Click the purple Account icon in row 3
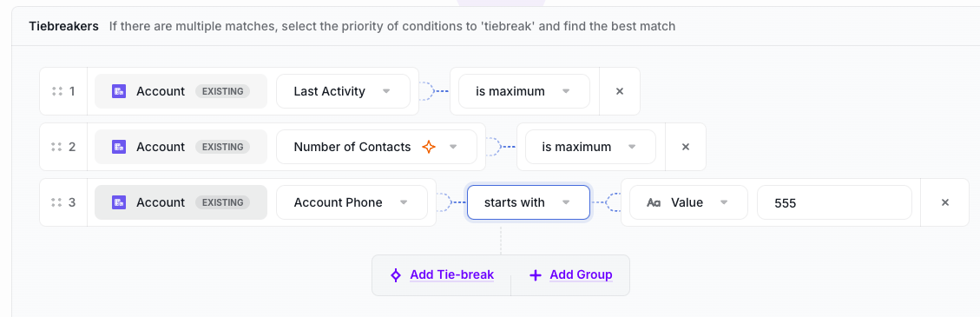 click(x=119, y=202)
